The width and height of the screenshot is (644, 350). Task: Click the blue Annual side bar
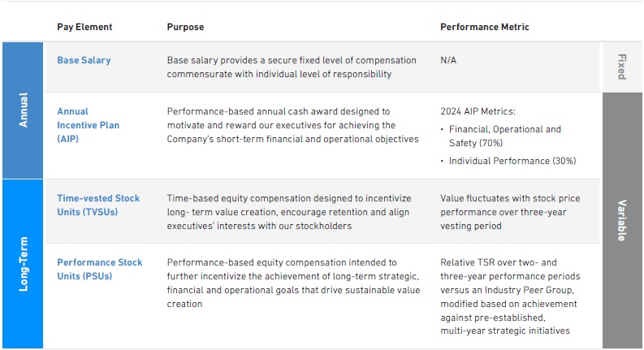(x=22, y=110)
